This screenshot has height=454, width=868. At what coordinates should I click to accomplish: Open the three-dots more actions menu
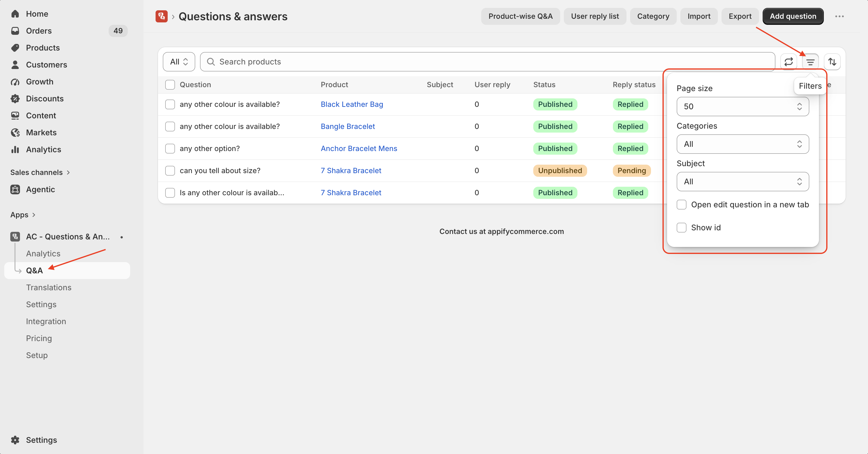coord(839,16)
